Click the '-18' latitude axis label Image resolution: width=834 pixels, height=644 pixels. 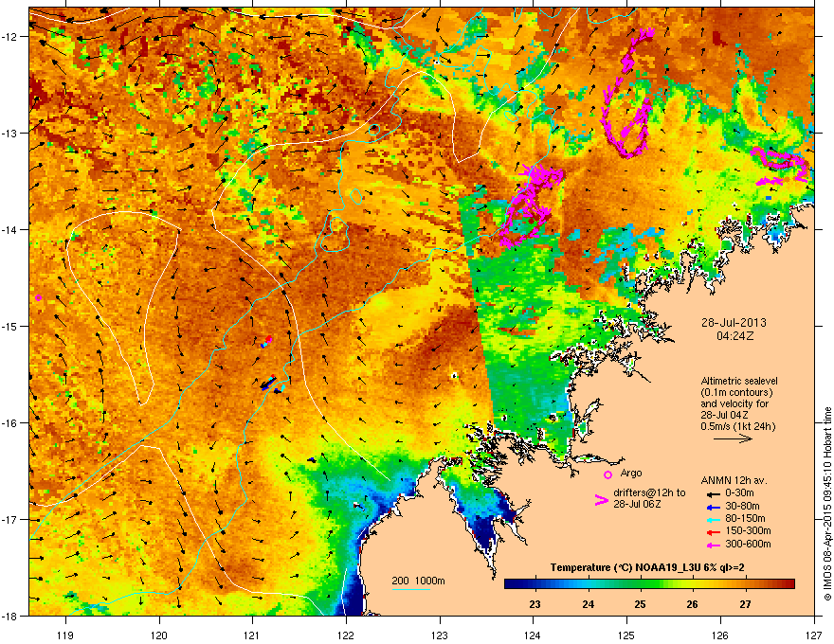(9, 616)
